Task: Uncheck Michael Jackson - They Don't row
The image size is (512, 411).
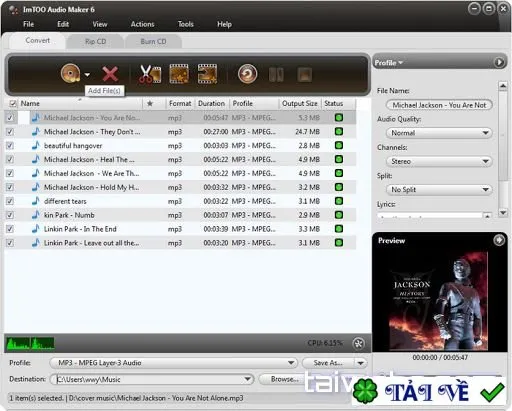Action: click(10, 132)
